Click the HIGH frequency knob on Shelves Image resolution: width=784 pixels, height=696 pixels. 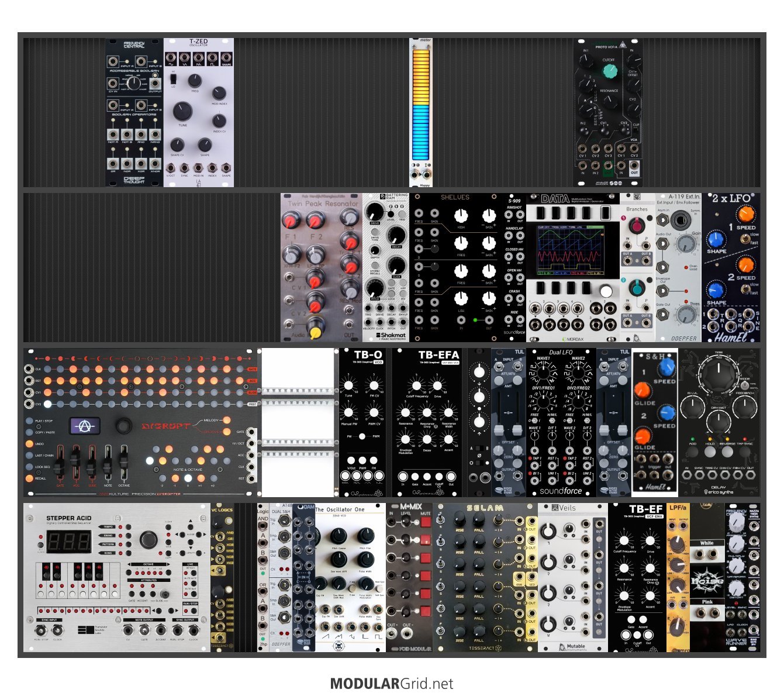click(x=461, y=215)
